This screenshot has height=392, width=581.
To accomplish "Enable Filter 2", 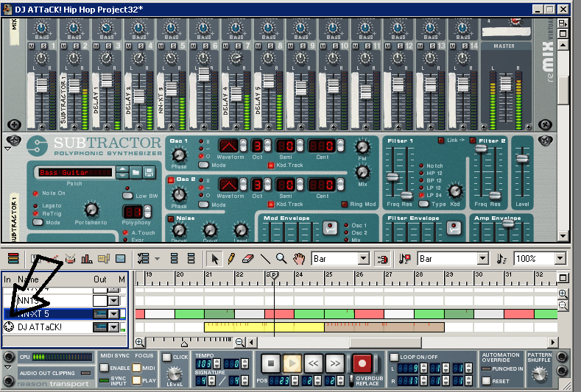I will pyautogui.click(x=473, y=140).
